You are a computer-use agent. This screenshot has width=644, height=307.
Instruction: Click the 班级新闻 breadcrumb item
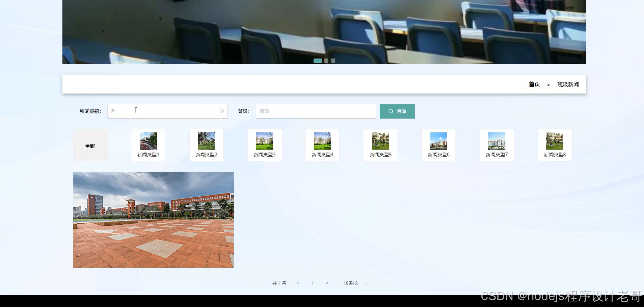pyautogui.click(x=568, y=85)
